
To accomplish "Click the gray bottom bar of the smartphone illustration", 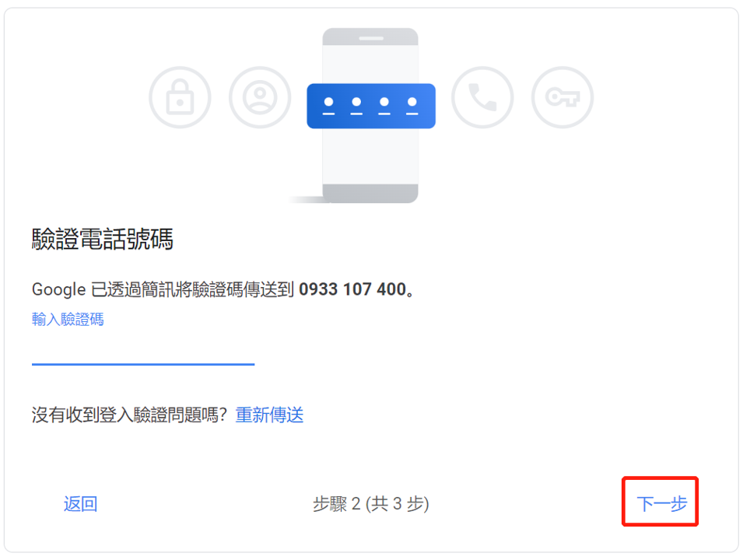I will tap(370, 193).
